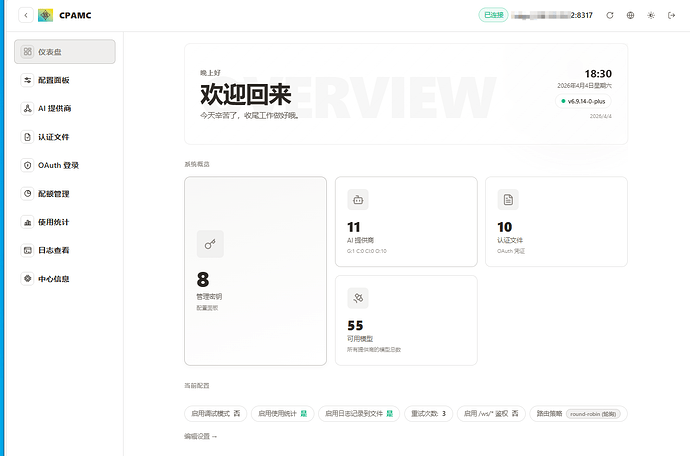Click the robot icon on AI 提供商 card
Image resolution: width=690 pixels, height=456 pixels.
point(358,200)
